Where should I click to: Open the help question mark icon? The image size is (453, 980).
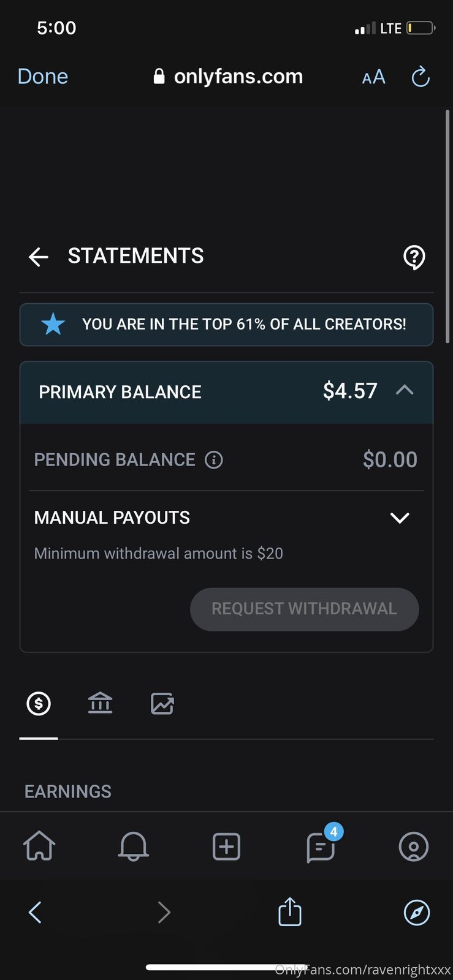pos(414,257)
